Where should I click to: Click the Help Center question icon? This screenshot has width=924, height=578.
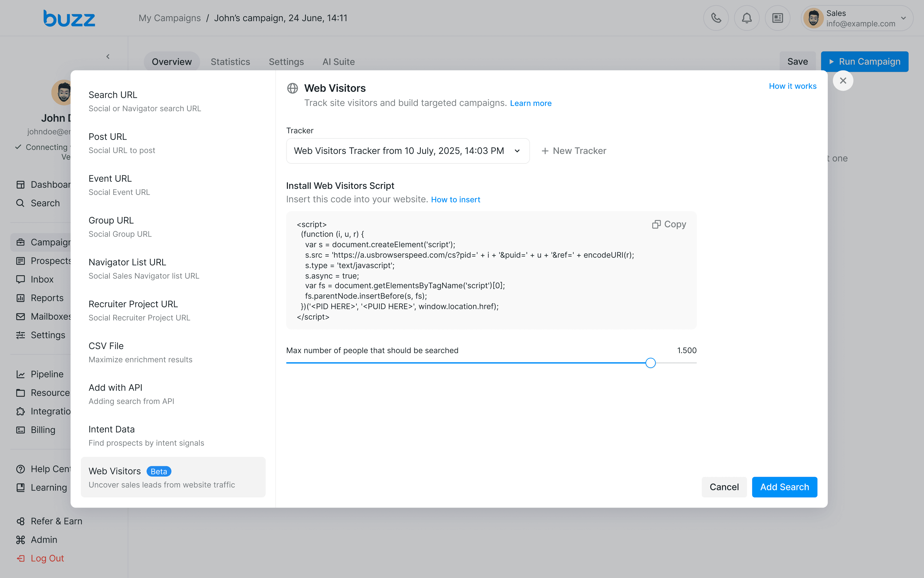click(21, 469)
